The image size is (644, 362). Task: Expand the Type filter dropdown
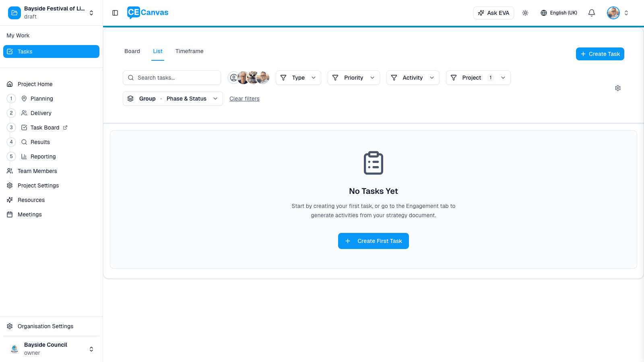298,78
